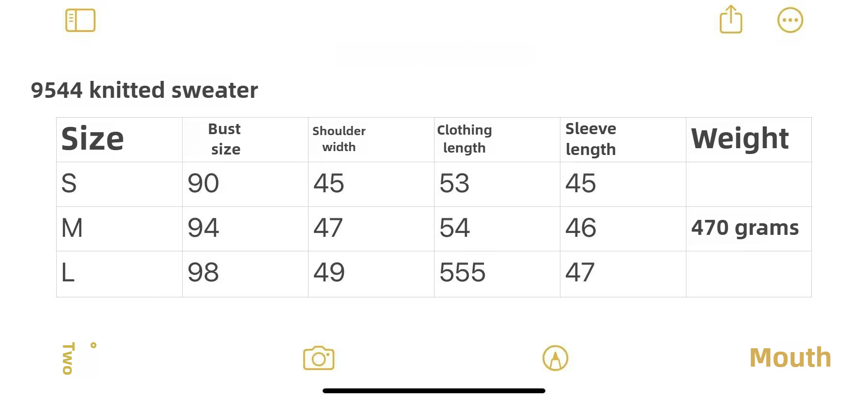868x401 pixels.
Task: Select the 'Sleeve length' header cell
Action: 623,139
